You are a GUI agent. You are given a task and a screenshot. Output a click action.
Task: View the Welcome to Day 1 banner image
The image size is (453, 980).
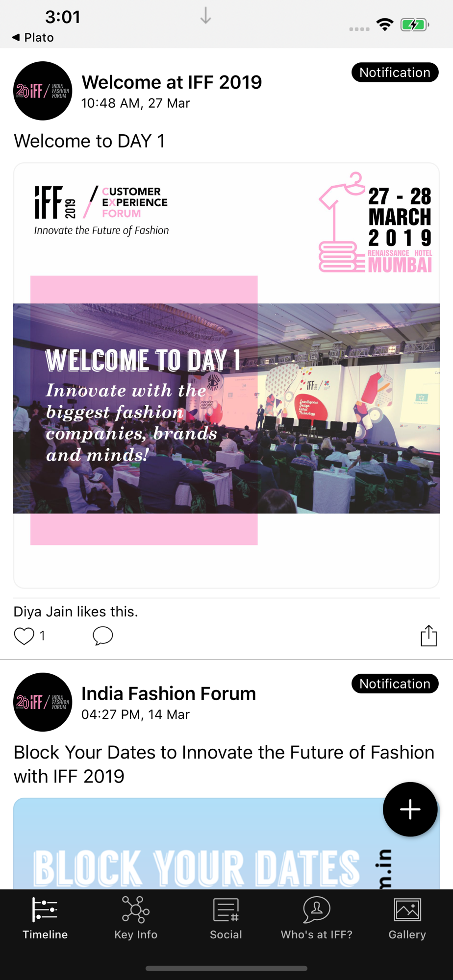coord(226,375)
